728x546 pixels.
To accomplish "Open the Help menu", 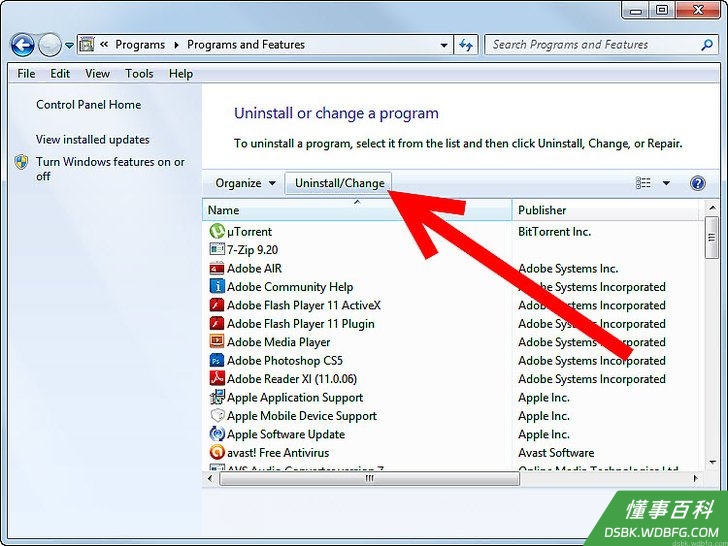I will [x=181, y=73].
